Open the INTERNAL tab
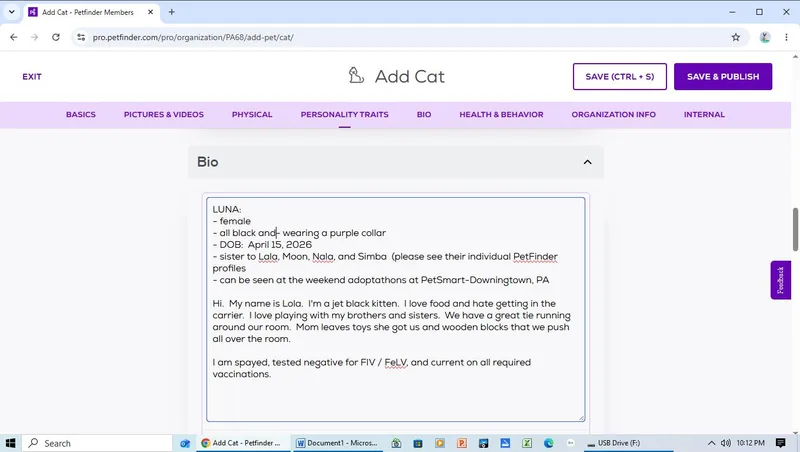Viewport: 800px width, 452px height. 704,115
